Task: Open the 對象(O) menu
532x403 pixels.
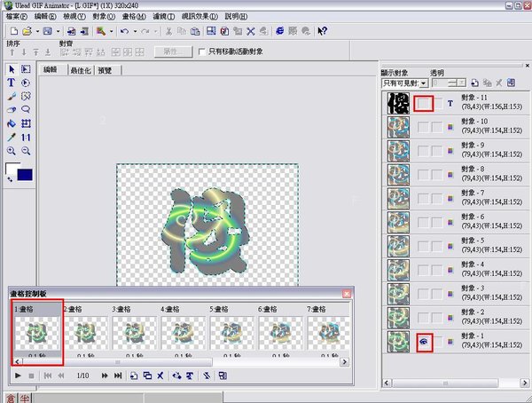Action: pyautogui.click(x=104, y=16)
